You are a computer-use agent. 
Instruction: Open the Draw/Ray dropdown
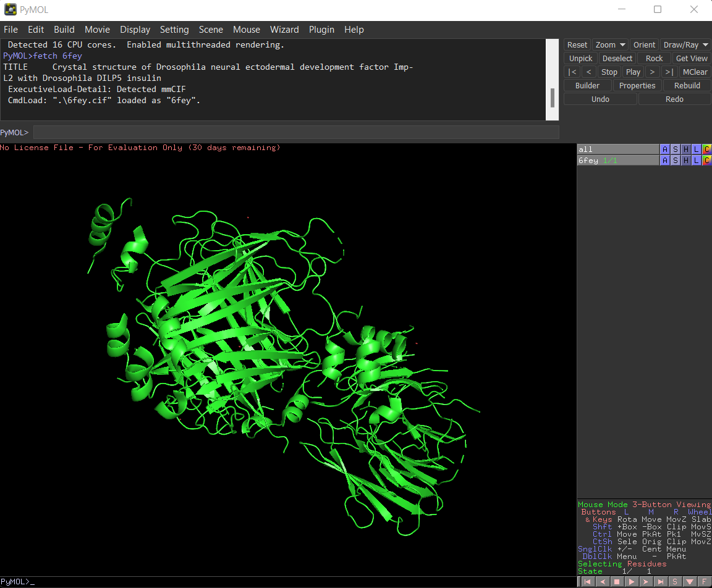click(685, 44)
